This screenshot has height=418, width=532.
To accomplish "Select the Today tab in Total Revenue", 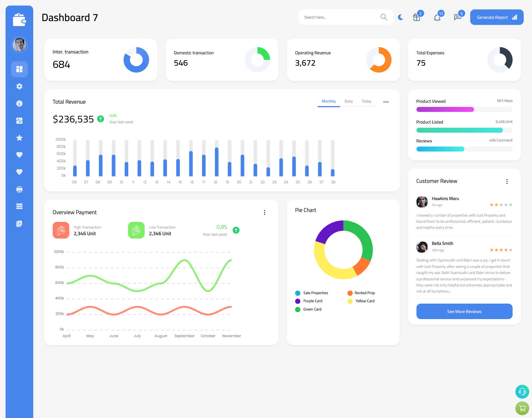I will pyautogui.click(x=366, y=101).
